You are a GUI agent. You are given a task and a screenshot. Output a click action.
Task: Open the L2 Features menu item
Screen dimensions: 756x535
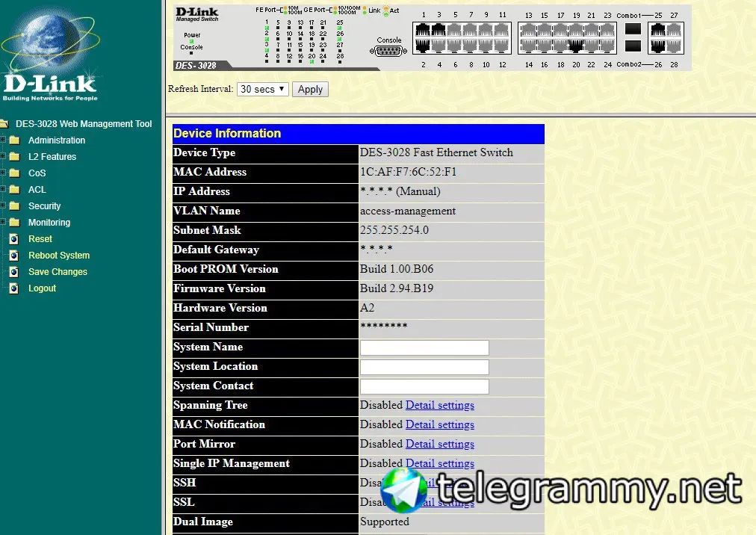52,157
